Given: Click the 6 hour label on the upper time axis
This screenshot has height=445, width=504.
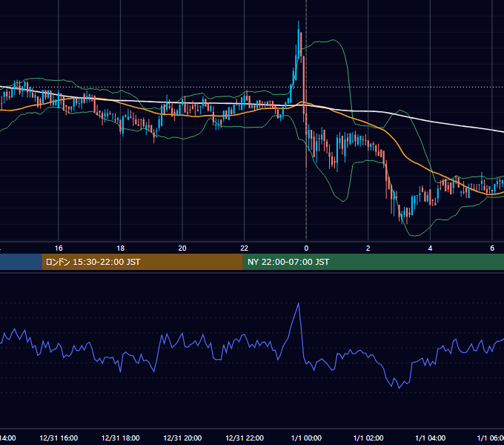Looking at the screenshot, I should (x=492, y=248).
